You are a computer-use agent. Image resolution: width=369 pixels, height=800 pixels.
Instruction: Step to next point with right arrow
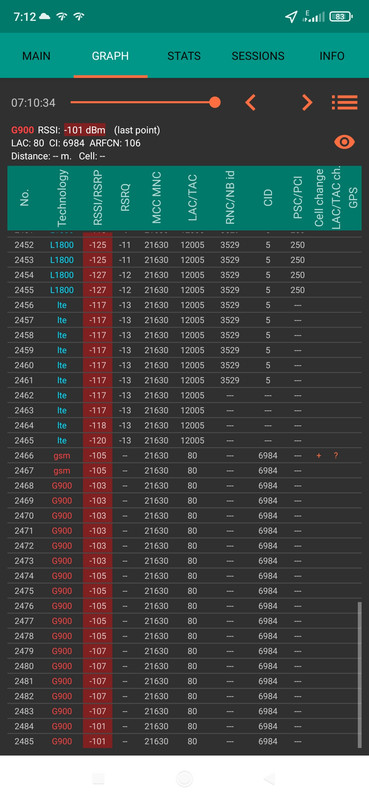[307, 103]
